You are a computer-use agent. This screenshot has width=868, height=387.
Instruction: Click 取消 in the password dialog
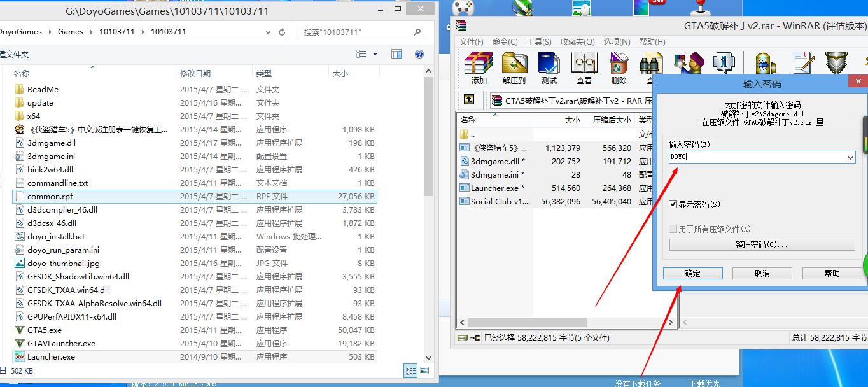click(762, 273)
